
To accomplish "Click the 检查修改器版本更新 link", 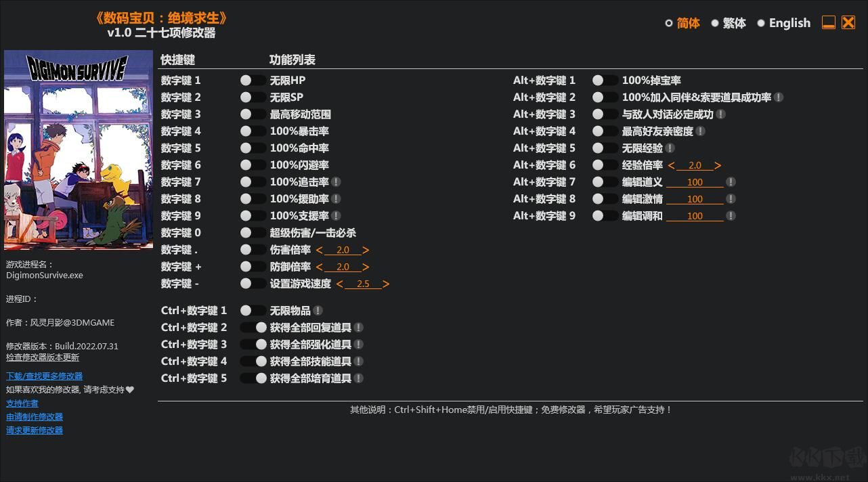I will coord(43,357).
